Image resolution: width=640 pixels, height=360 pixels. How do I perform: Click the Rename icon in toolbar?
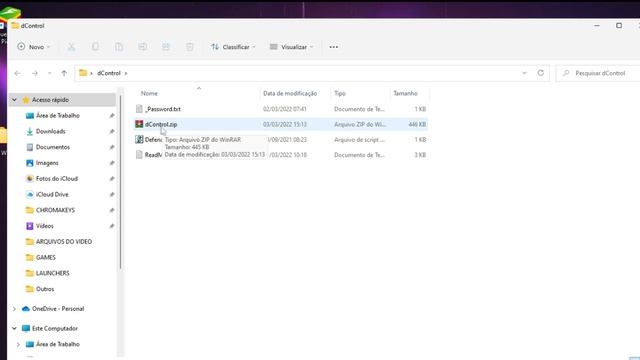coord(142,47)
